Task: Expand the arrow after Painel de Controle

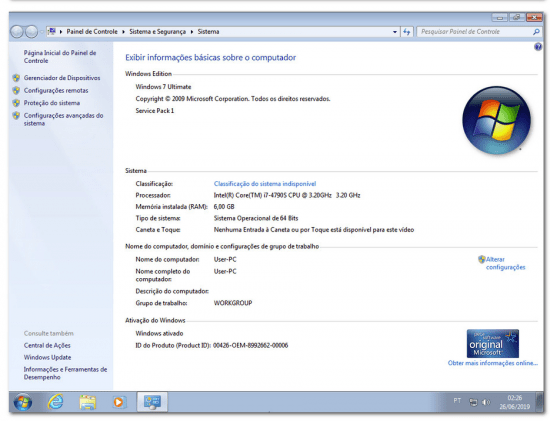Action: click(x=123, y=32)
